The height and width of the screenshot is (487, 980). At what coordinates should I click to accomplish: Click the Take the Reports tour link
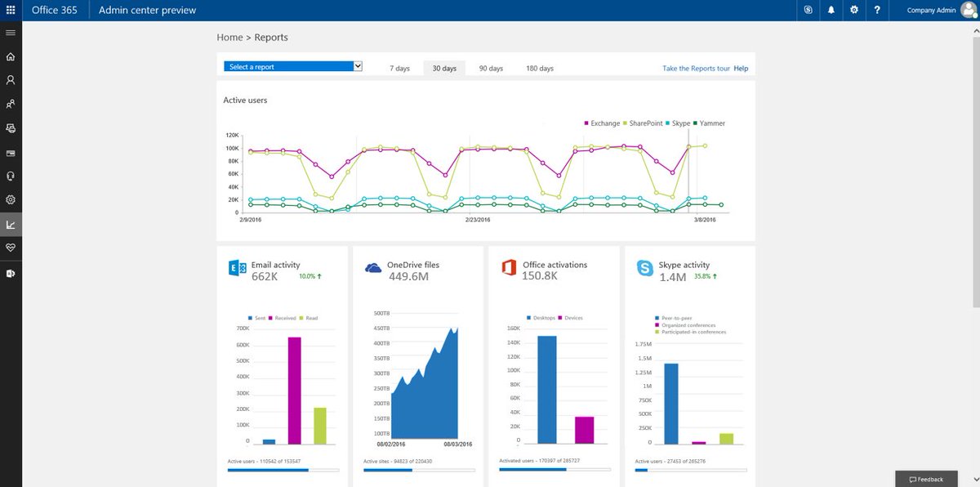coord(695,69)
